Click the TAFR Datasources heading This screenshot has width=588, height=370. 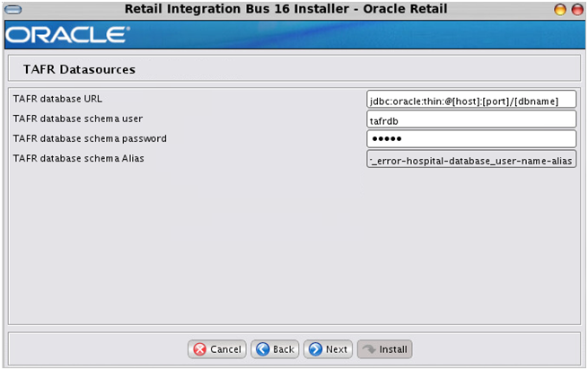pyautogui.click(x=79, y=69)
